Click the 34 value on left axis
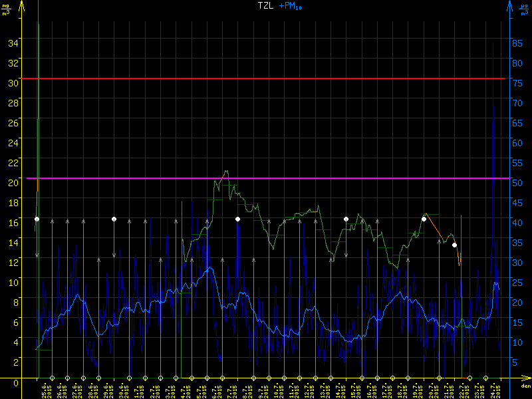This screenshot has height=399, width=532. [12, 43]
